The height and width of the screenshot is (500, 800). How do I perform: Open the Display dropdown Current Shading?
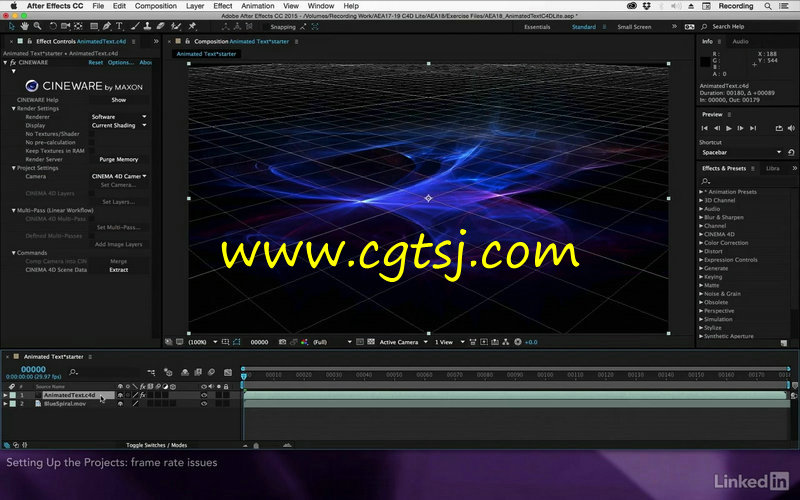pos(119,126)
